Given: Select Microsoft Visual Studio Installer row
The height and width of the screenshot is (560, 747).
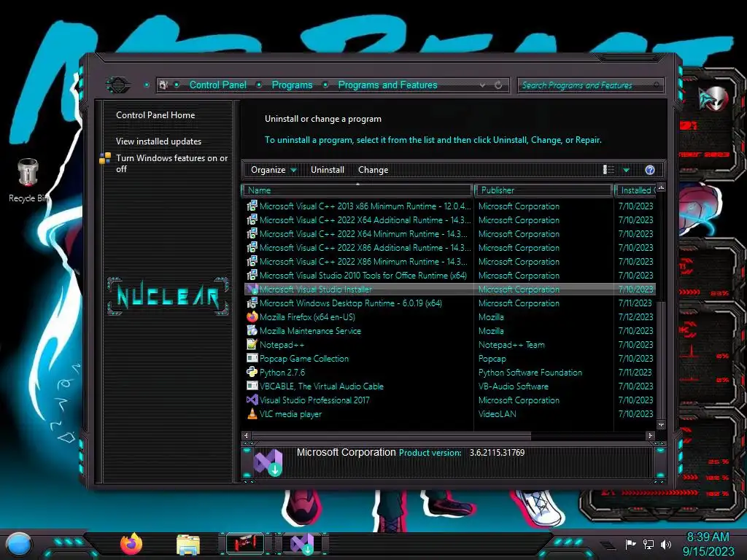Looking at the screenshot, I should click(x=451, y=289).
